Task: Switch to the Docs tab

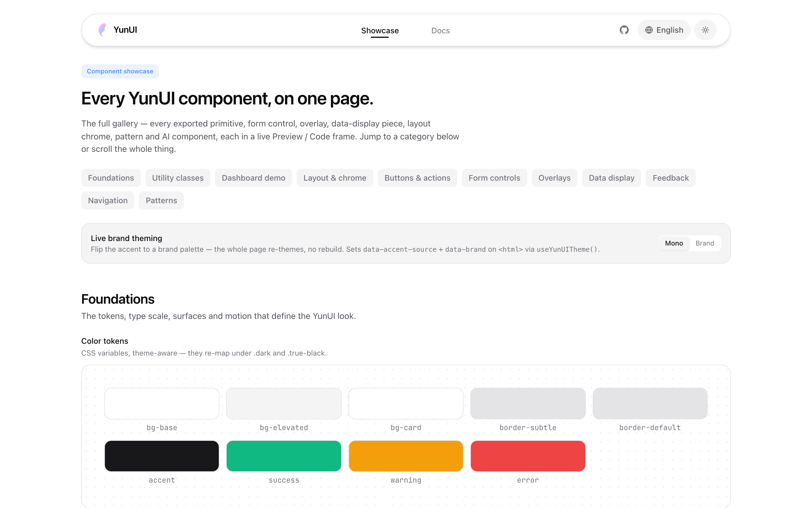Action: click(x=440, y=30)
